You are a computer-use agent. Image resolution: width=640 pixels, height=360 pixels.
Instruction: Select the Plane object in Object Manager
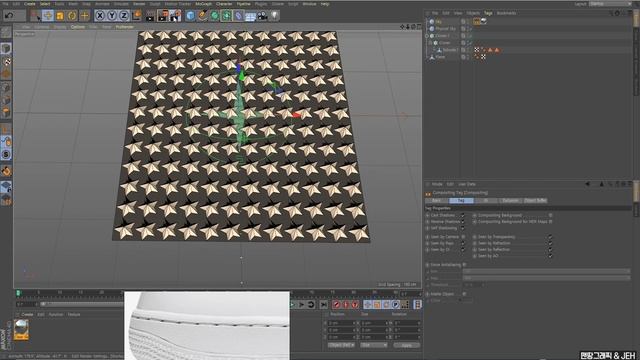[x=440, y=57]
